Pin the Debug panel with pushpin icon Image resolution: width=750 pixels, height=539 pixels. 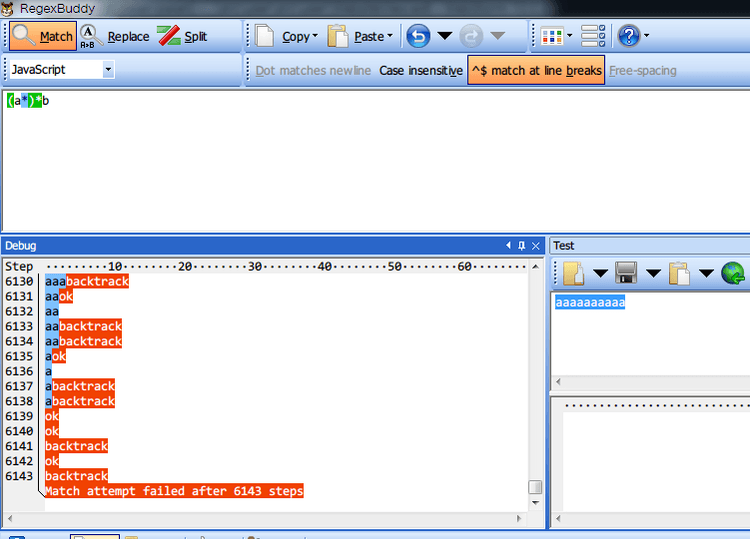(522, 246)
